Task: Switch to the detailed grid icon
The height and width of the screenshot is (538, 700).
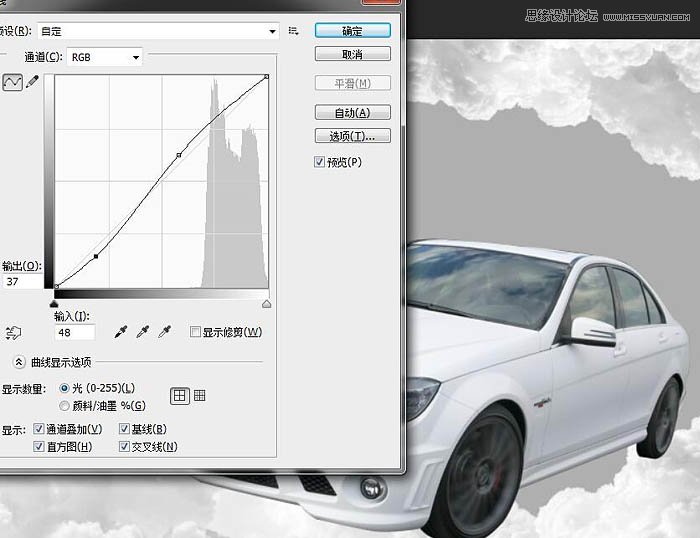Action: (199, 396)
